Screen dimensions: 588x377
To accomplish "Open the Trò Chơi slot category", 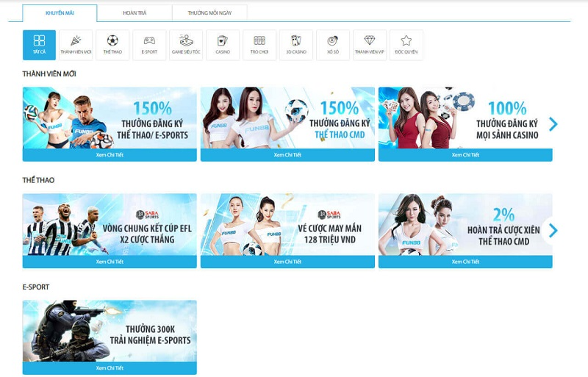I will coord(259,45).
